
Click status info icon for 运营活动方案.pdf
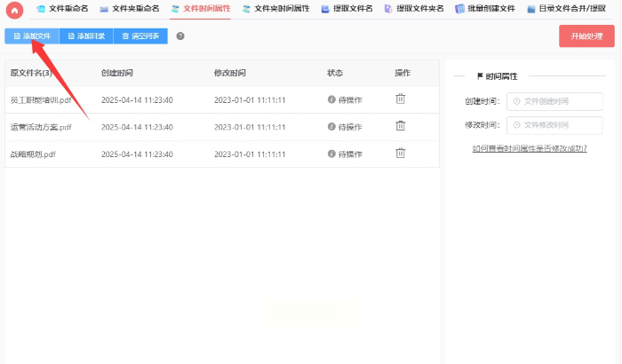[331, 127]
